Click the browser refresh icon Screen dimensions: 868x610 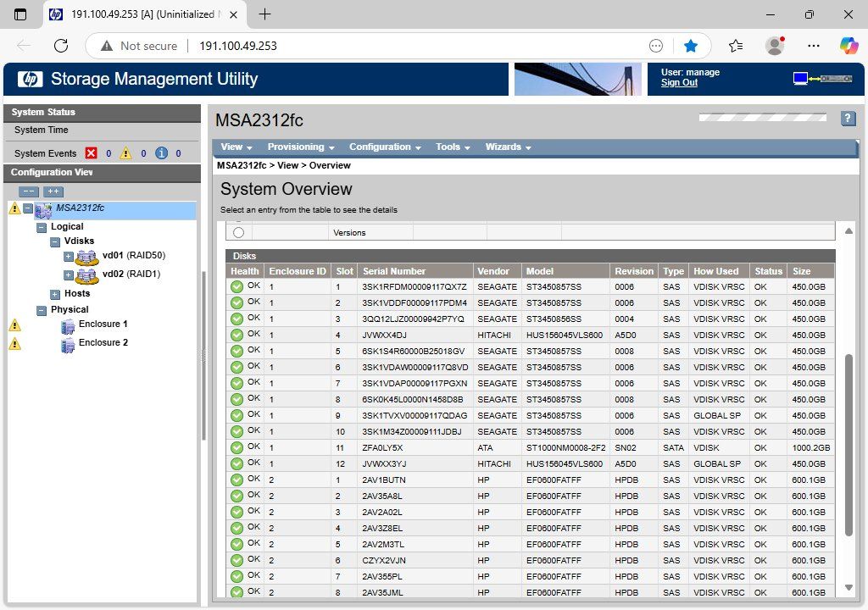[x=61, y=46]
